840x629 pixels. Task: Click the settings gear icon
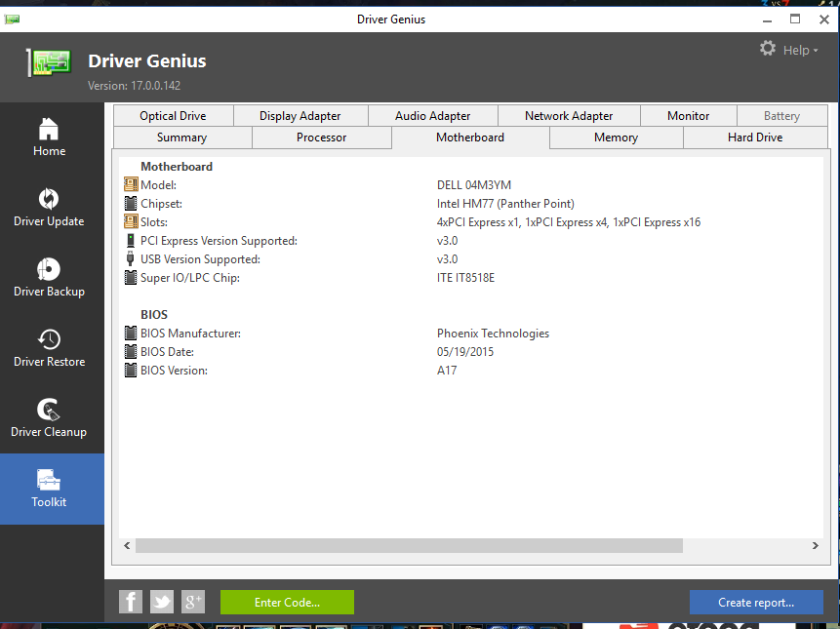768,48
